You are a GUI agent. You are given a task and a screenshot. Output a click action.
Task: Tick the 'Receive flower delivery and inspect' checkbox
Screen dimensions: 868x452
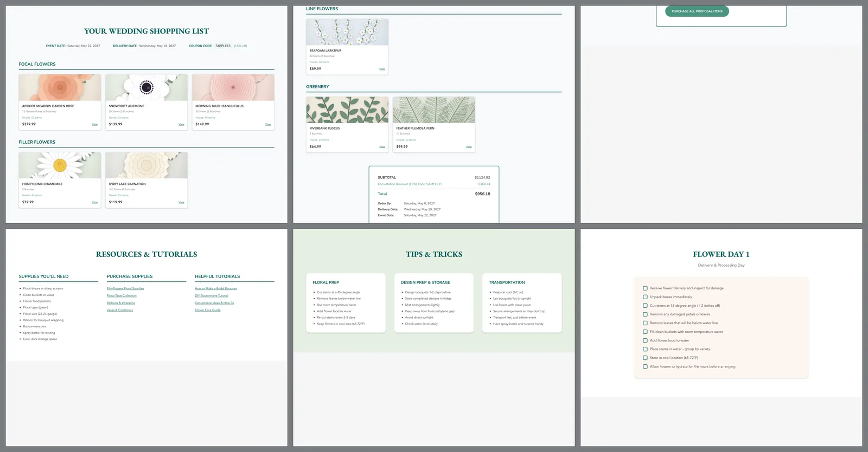[645, 288]
